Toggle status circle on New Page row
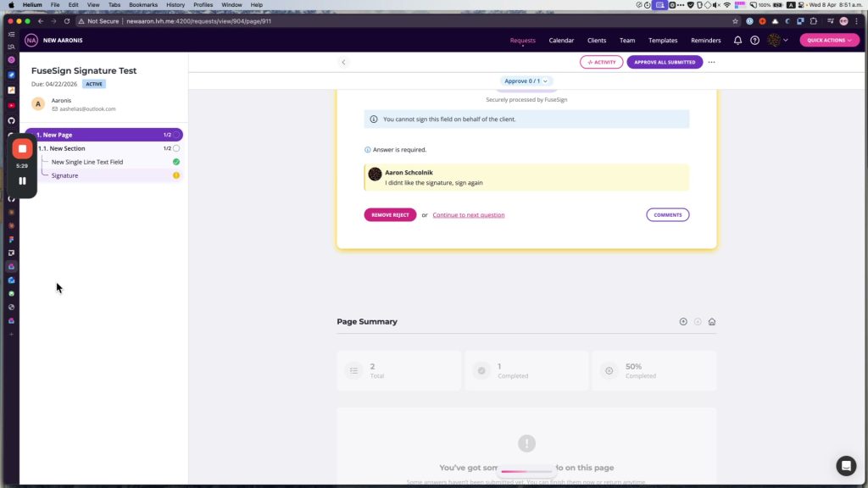The image size is (868, 488). click(176, 135)
